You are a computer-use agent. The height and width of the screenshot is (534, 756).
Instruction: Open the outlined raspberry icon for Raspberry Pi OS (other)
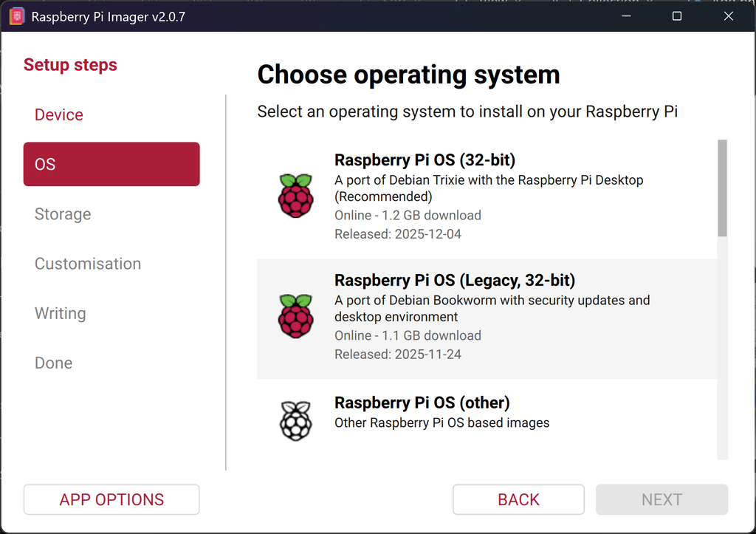(295, 421)
